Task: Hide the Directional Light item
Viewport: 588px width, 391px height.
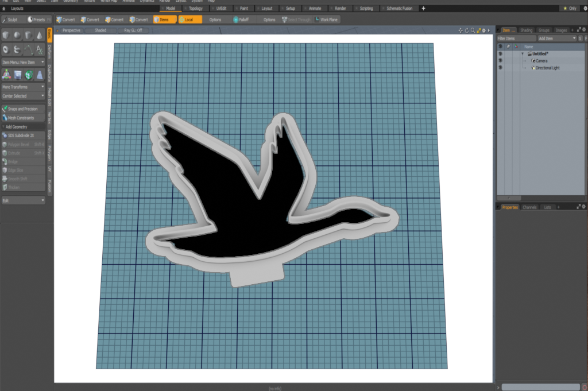Action: coord(500,68)
